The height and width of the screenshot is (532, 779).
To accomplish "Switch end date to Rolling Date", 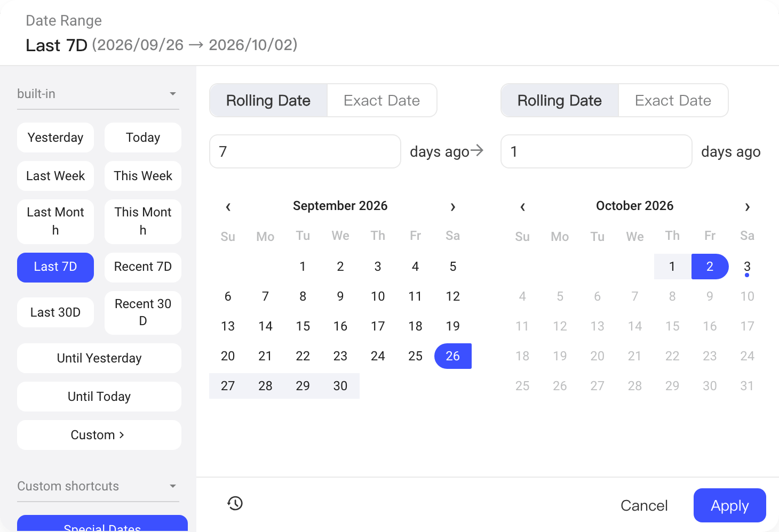I will point(560,100).
